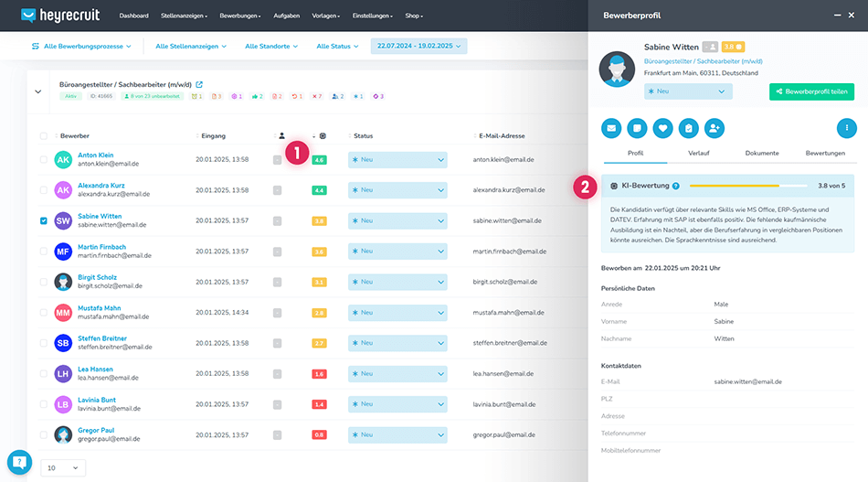
Task: Click the Bewerberprofil teilen button
Action: click(x=811, y=91)
